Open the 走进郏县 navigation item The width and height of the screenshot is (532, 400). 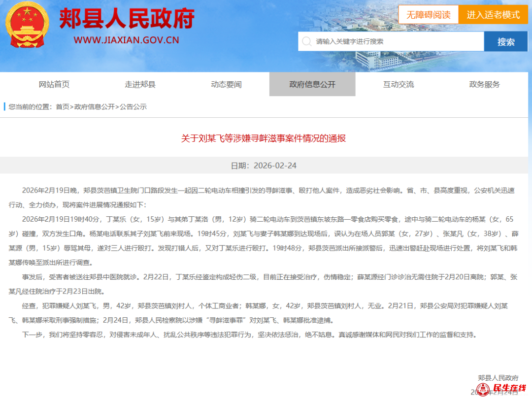(x=140, y=84)
